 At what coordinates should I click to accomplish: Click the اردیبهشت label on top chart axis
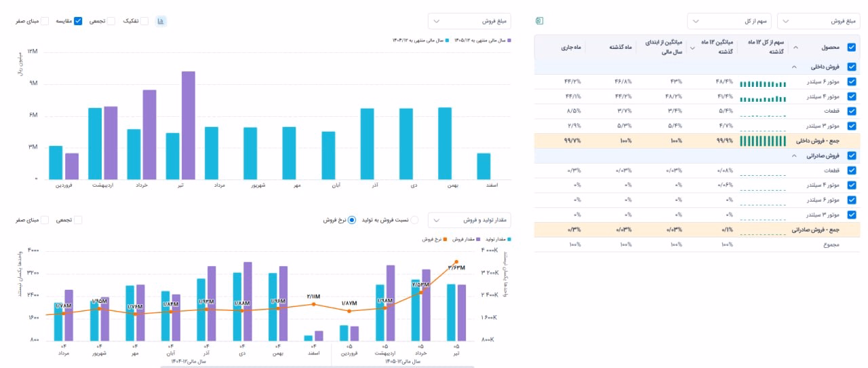[x=103, y=185]
